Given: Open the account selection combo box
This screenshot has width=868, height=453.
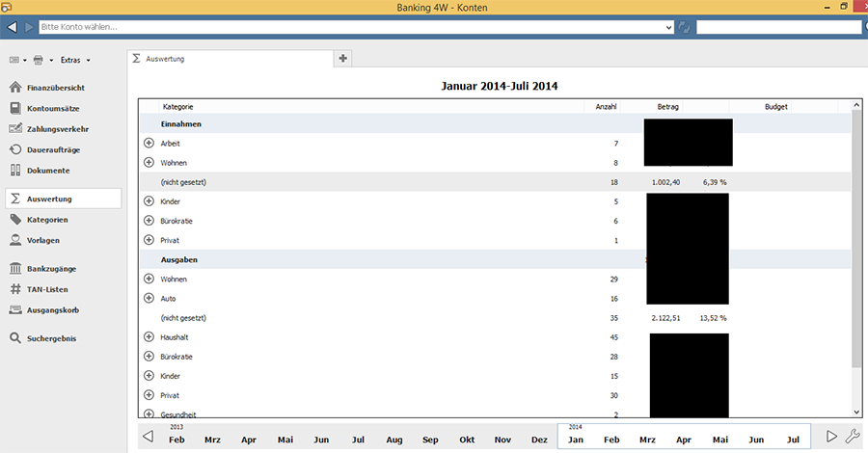Looking at the screenshot, I should point(356,27).
